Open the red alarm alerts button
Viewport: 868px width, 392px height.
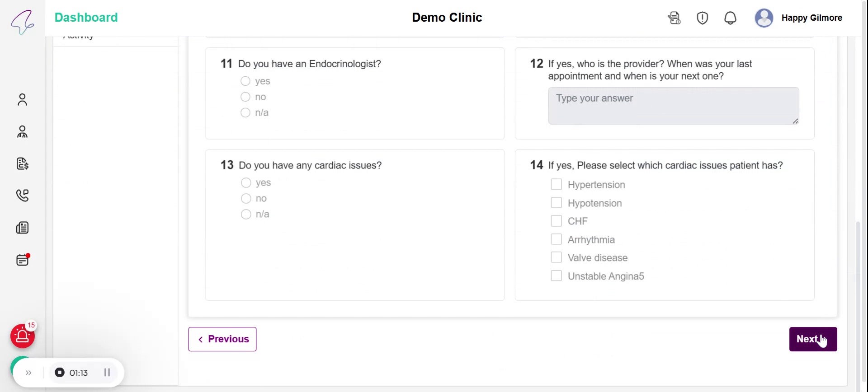tap(23, 336)
